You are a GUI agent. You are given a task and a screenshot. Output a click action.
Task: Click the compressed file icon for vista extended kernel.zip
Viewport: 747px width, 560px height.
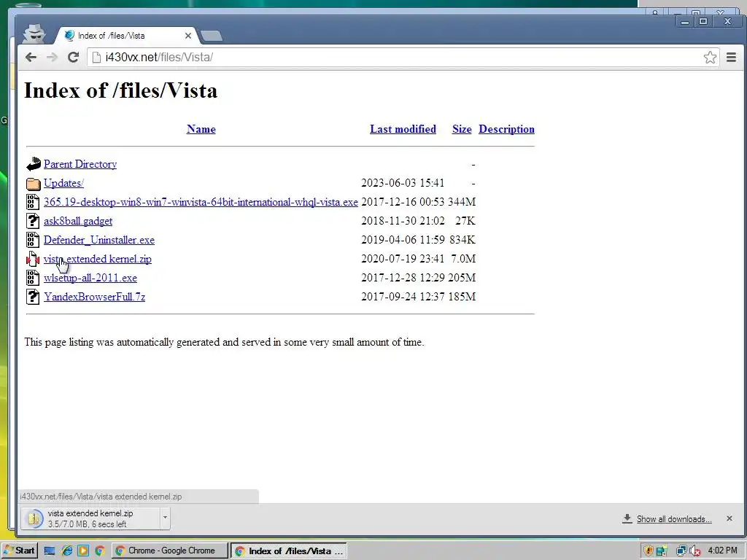33,259
